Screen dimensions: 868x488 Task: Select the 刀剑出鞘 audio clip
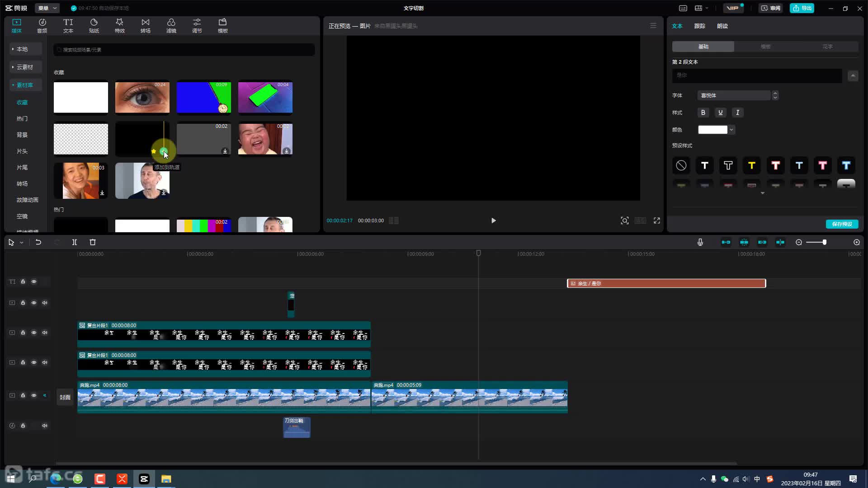[x=297, y=427]
